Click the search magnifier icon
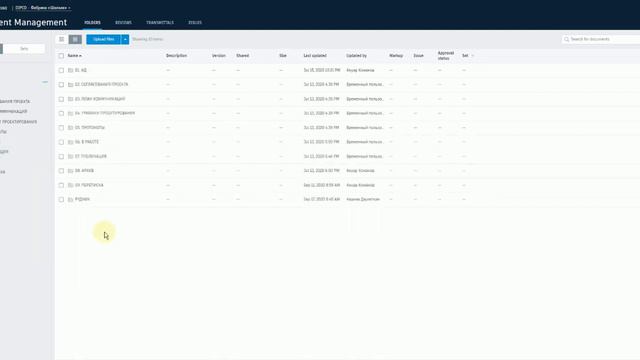Image resolution: width=640 pixels, height=360 pixels. tap(567, 39)
